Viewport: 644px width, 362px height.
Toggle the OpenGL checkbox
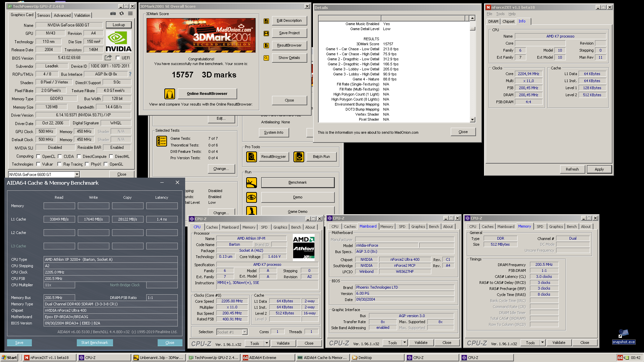tap(106, 164)
